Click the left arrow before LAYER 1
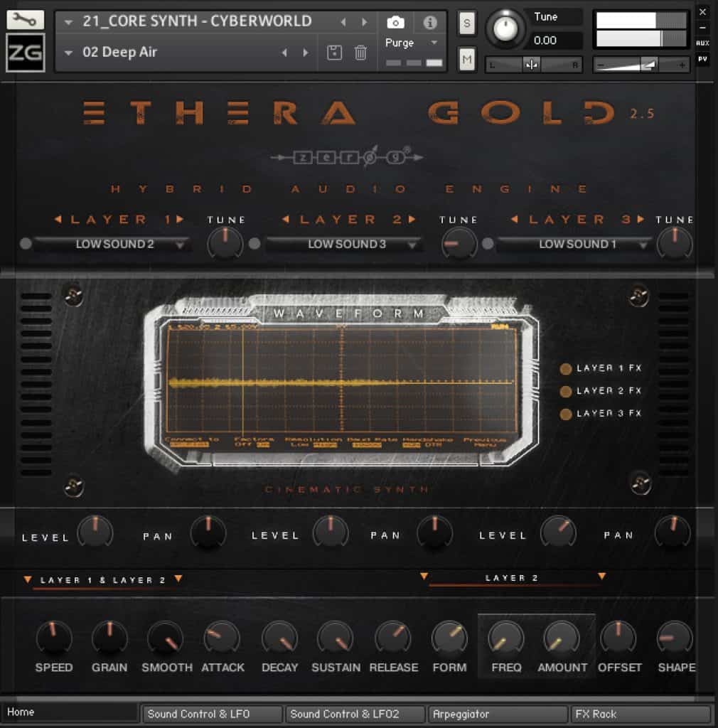The height and width of the screenshot is (728, 718). click(x=58, y=219)
